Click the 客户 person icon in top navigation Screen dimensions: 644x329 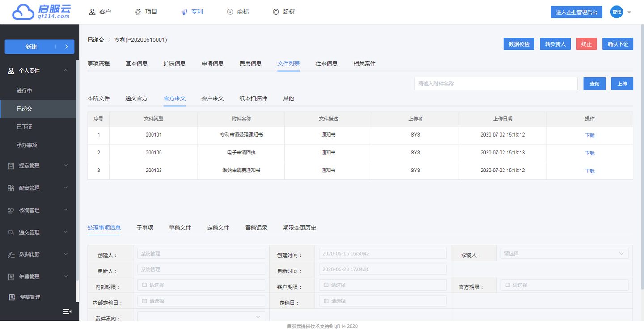[92, 12]
